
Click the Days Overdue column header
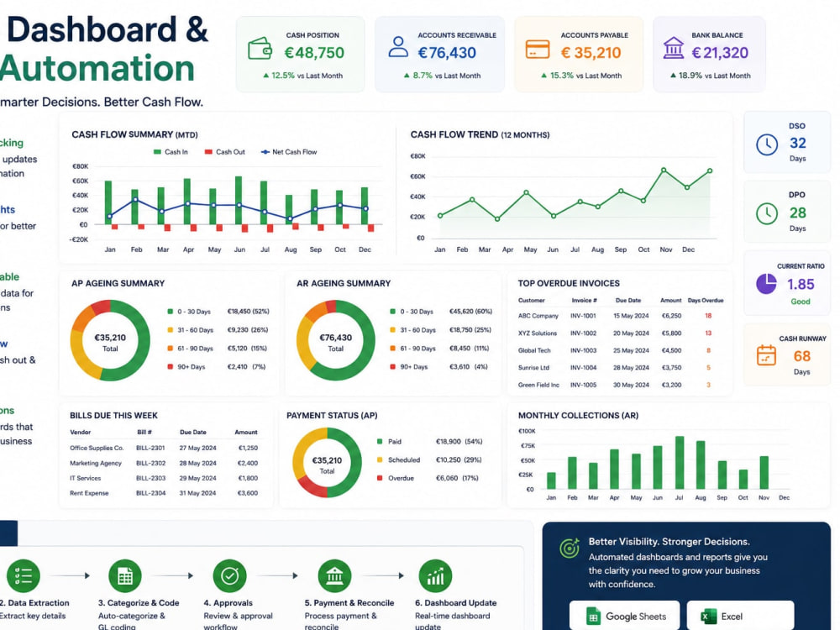[x=706, y=301]
